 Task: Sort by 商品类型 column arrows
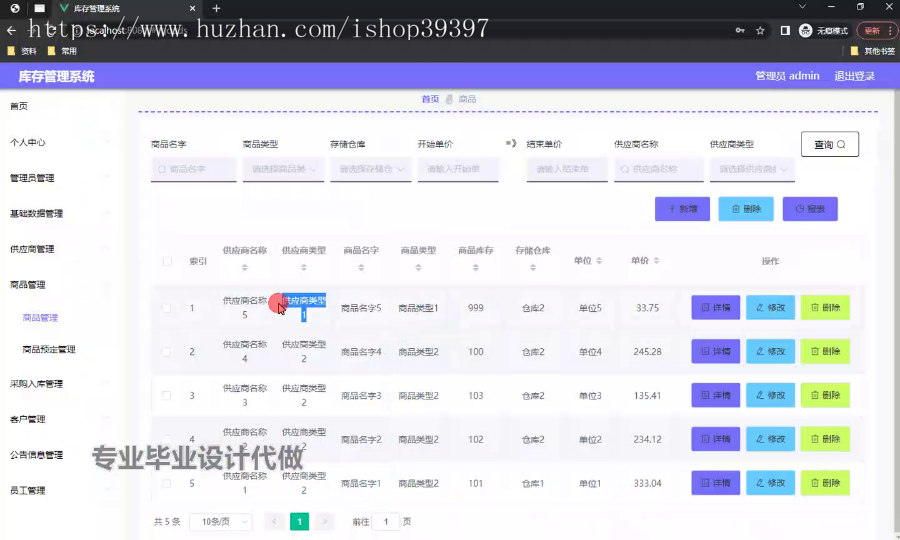pos(418,267)
